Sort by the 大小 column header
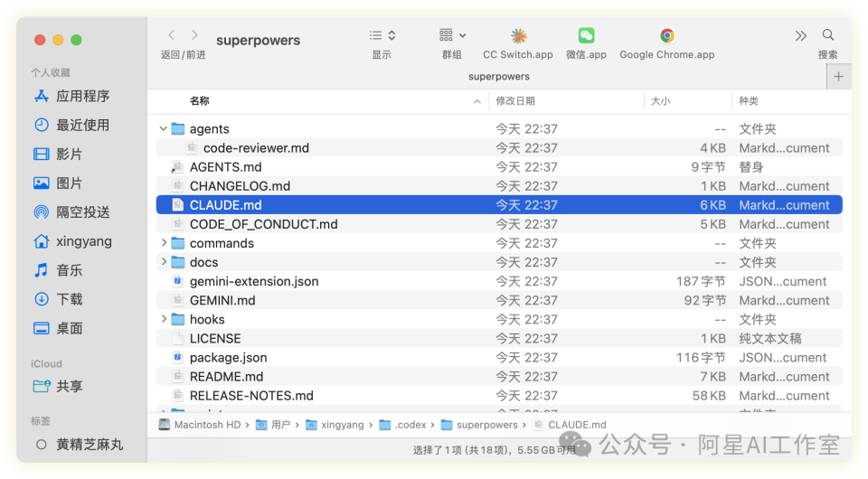 [660, 100]
